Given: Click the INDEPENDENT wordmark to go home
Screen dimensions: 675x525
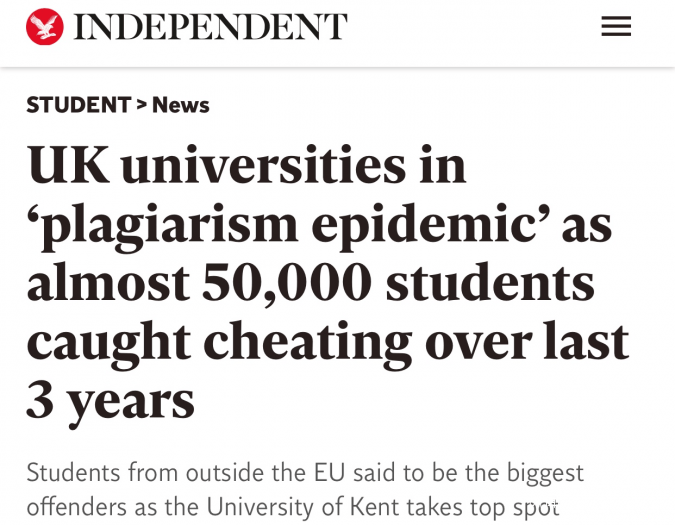Looking at the screenshot, I should [210, 27].
